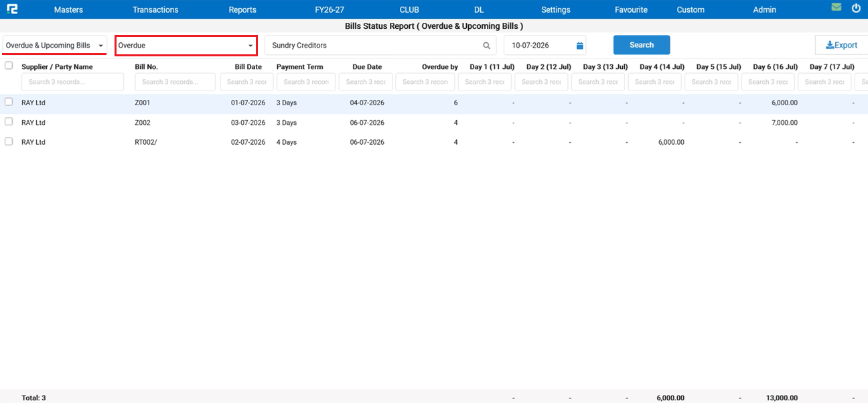
Task: Click bill number RT002/ cell
Action: (145, 142)
